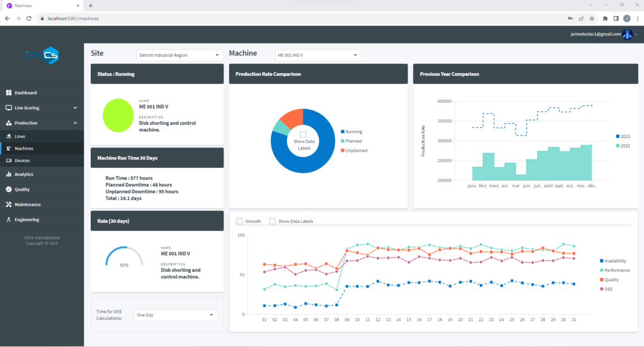
Task: Click the ITECS logo
Action: pyautogui.click(x=42, y=55)
